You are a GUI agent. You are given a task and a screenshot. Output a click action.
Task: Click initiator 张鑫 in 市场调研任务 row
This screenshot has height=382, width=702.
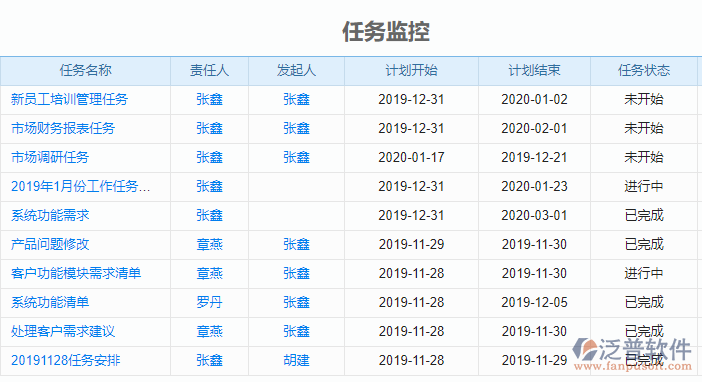[296, 158]
